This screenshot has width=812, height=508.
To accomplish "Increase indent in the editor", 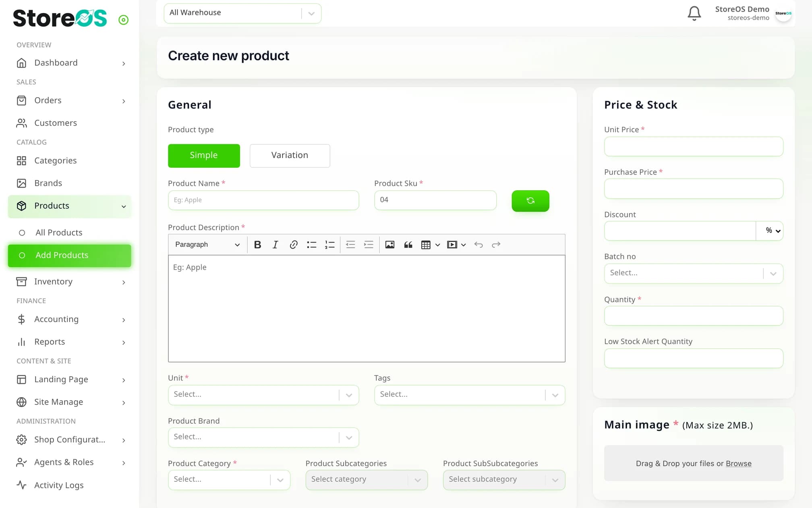I will point(369,245).
